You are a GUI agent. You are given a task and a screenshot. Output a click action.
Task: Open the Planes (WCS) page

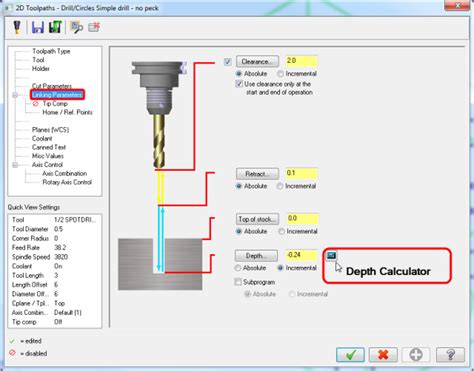50,130
